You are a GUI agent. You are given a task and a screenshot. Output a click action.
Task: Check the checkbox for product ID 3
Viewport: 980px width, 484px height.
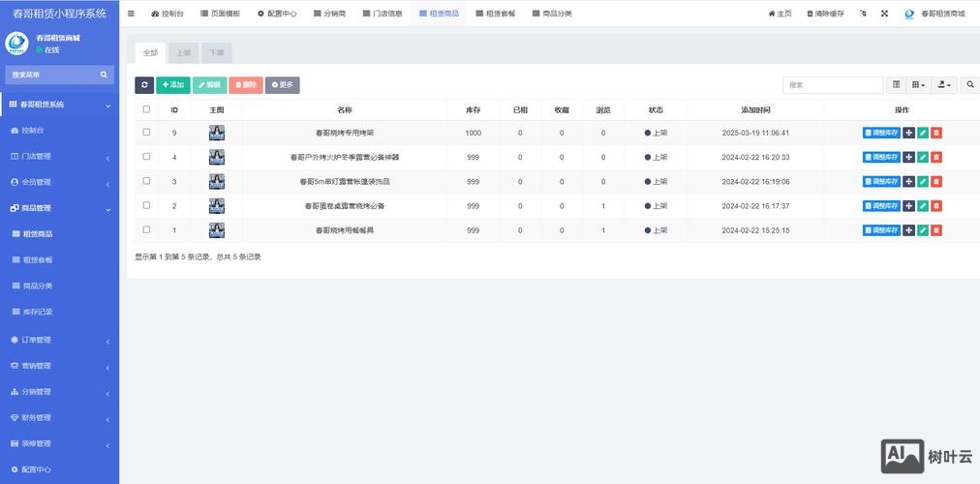point(146,180)
